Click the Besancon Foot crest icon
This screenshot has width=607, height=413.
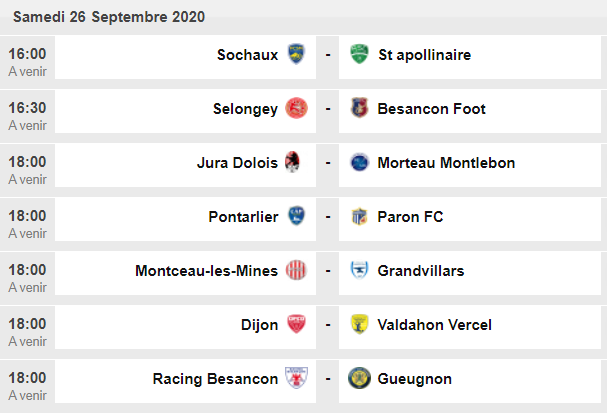coord(358,109)
